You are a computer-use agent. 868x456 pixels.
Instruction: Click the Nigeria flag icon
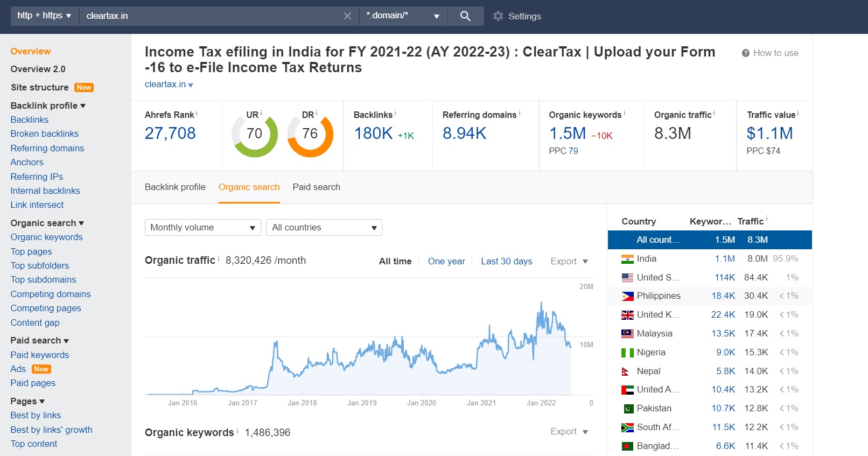[x=627, y=353]
